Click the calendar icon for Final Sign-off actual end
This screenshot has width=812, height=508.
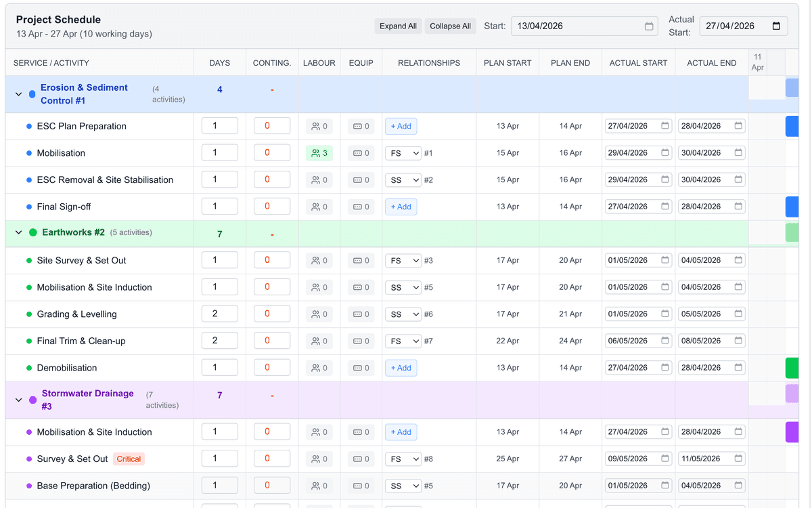coord(737,206)
